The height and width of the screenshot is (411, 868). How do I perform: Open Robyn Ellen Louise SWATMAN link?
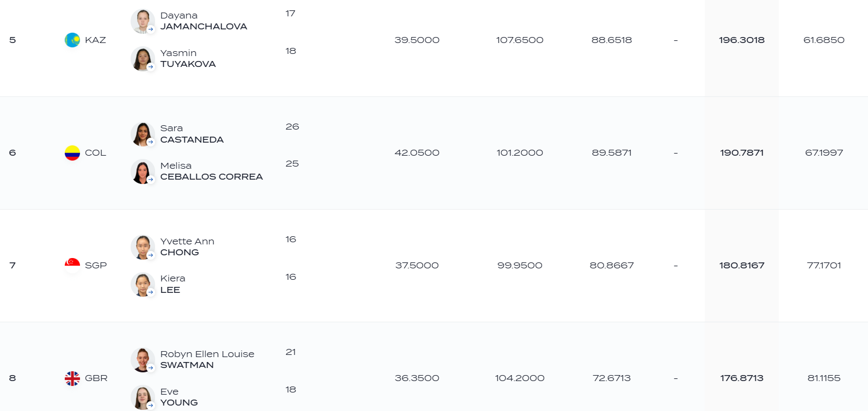(x=207, y=359)
